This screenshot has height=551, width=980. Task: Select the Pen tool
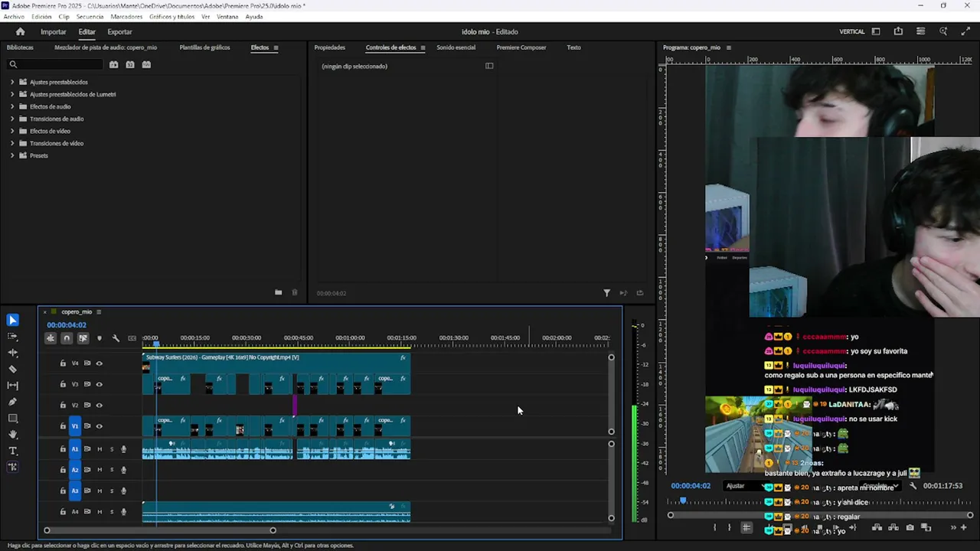coord(13,402)
